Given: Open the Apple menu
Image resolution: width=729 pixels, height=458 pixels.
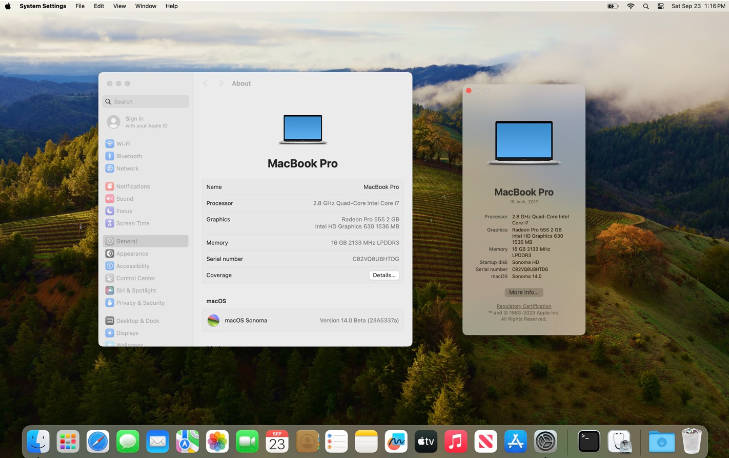Looking at the screenshot, I should point(8,6).
